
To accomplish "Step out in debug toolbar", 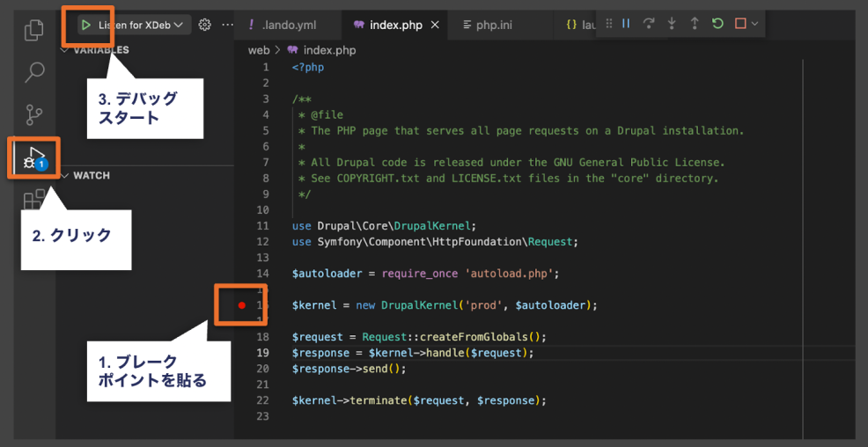I will point(695,24).
